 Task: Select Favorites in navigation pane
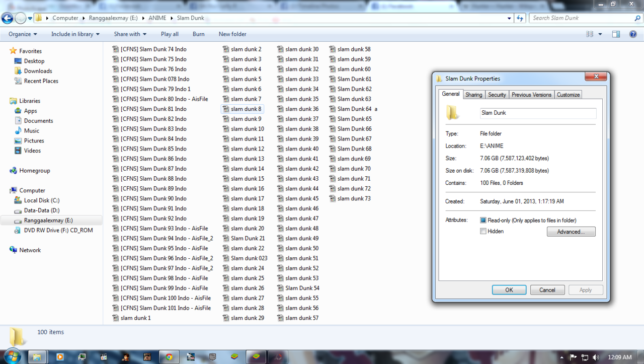click(x=30, y=51)
